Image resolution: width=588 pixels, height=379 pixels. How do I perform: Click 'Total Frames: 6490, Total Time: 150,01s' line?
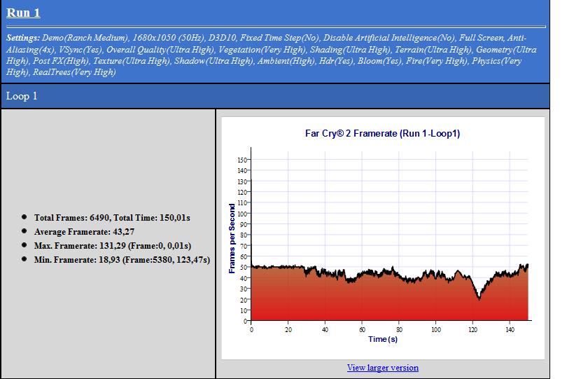(x=112, y=218)
